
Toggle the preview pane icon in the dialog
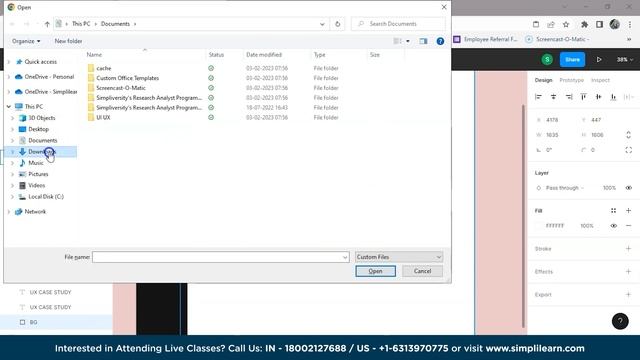click(423, 41)
